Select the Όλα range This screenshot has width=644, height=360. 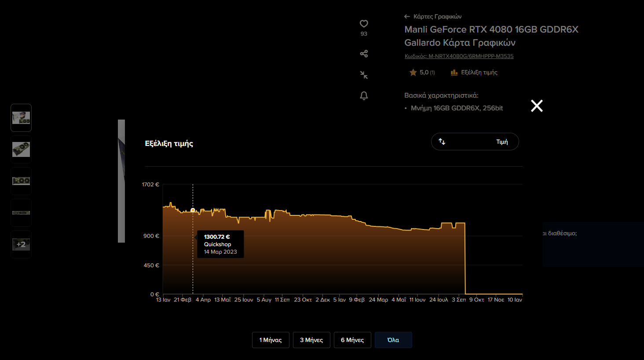[393, 340]
